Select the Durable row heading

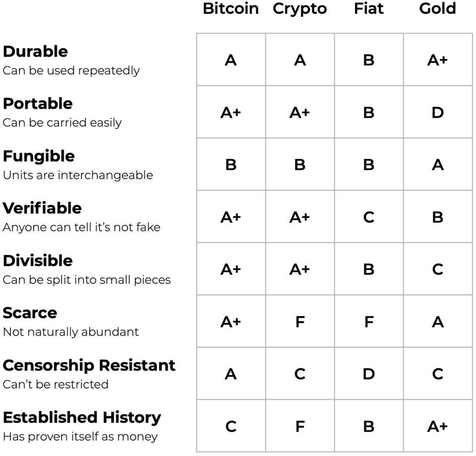coord(36,51)
